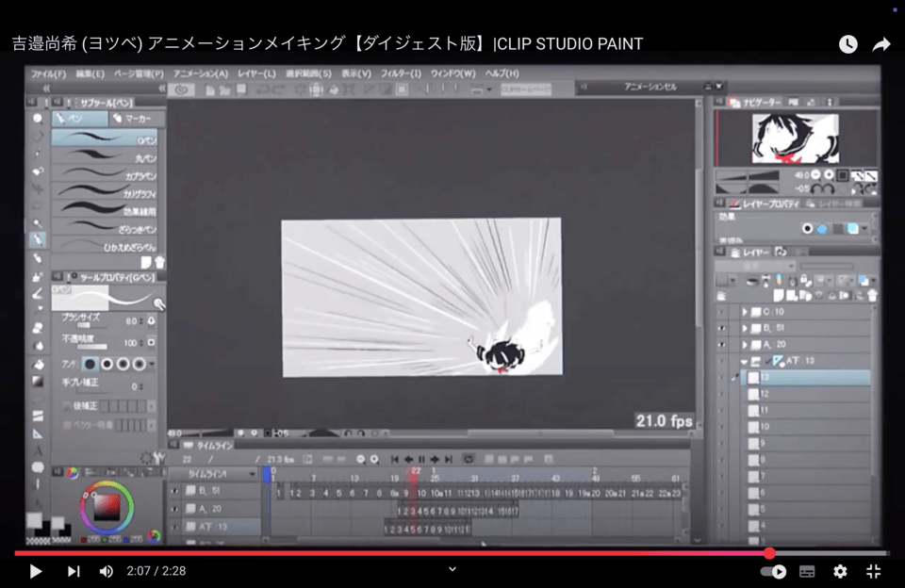The width and height of the screenshot is (905, 588).
Task: Click the redo arrow in toolbar
Action: (x=278, y=90)
